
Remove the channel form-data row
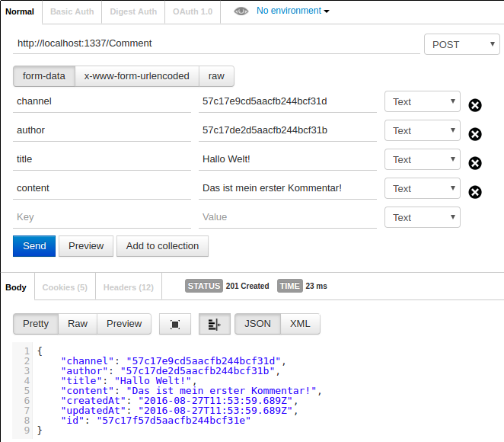click(475, 105)
